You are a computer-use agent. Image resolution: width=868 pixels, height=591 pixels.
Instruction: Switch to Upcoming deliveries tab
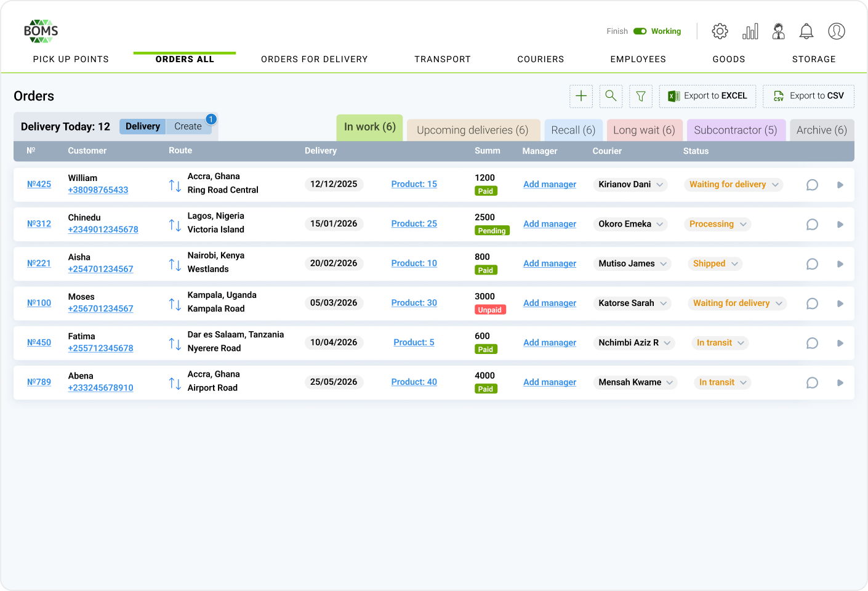tap(472, 130)
